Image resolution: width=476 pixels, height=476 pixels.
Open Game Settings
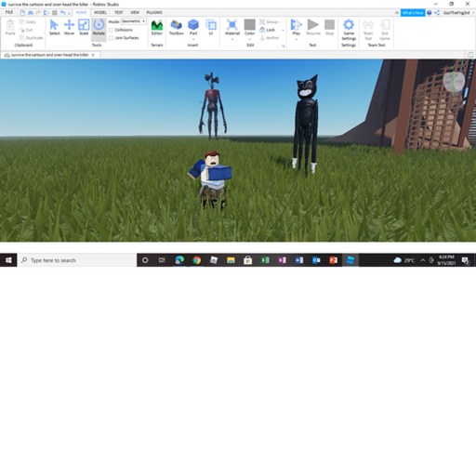(x=349, y=30)
